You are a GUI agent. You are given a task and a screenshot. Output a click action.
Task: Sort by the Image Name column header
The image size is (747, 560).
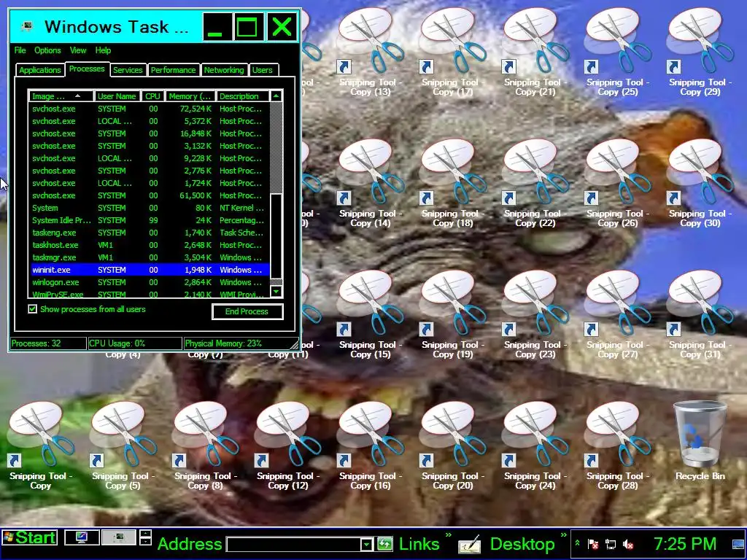click(61, 96)
